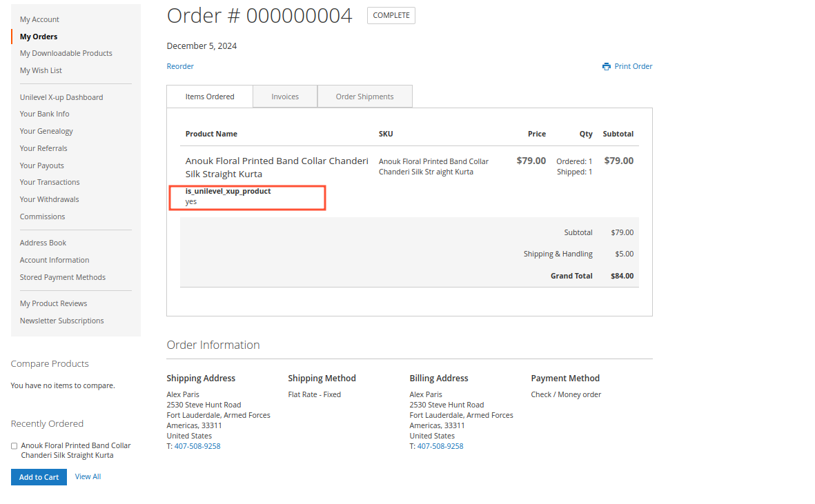Navigate to My Wish List
Viewport: 815px width, 504px height.
[x=41, y=70]
